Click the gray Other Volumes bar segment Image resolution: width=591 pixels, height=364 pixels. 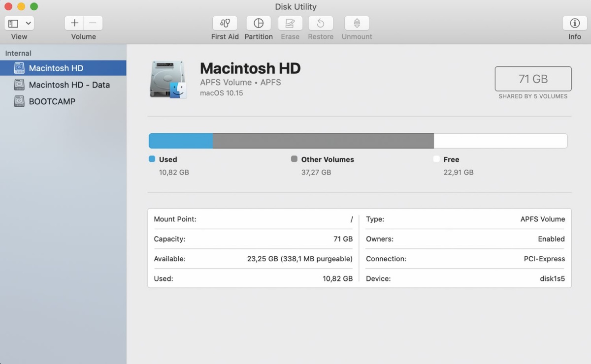[323, 141]
